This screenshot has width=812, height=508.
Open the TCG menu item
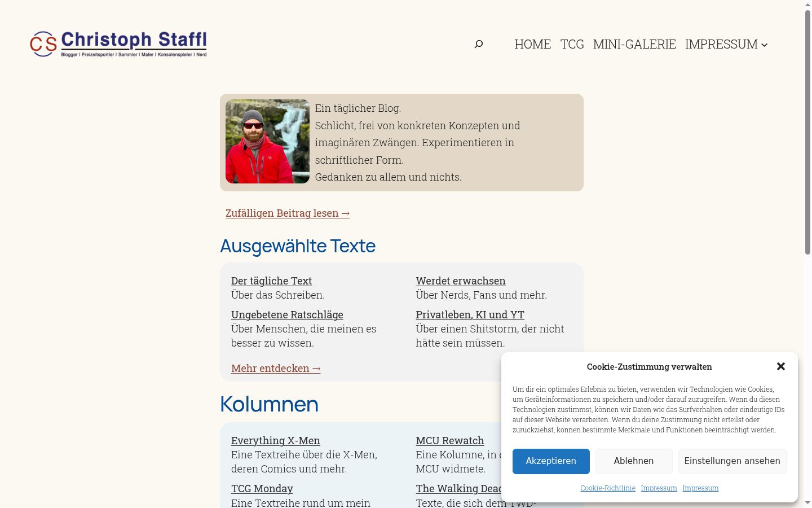572,44
